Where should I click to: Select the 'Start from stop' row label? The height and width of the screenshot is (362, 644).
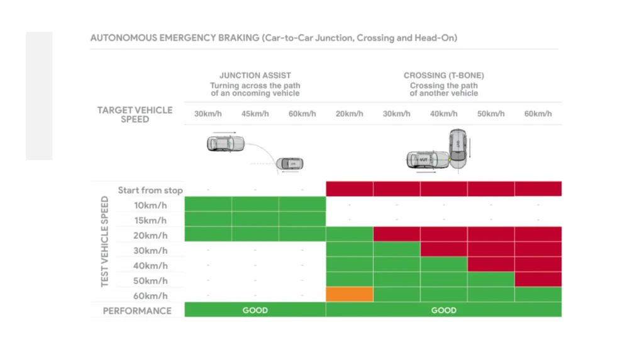(x=150, y=190)
